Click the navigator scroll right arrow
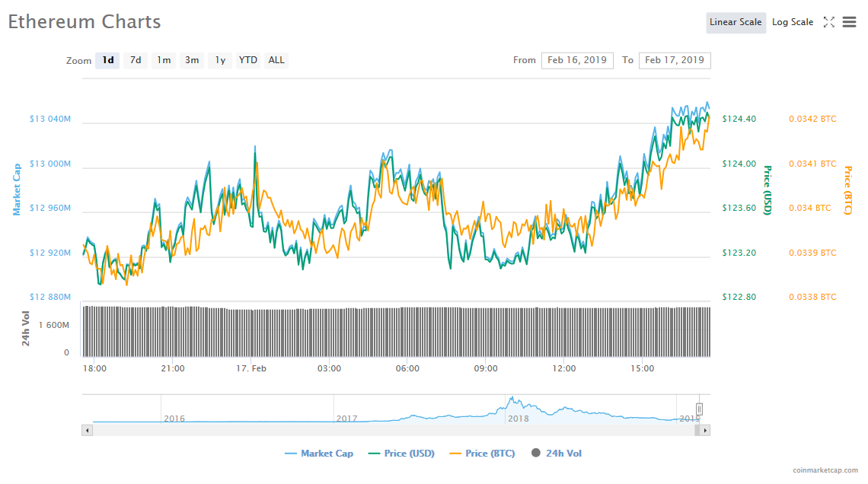The image size is (868, 484). [x=705, y=430]
